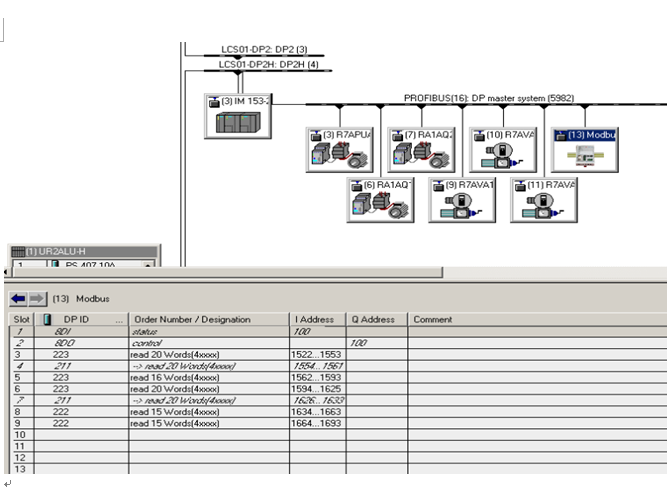Image resolution: width=667 pixels, height=494 pixels.
Task: Click the blue back arrow above the slot table
Action: tap(18, 298)
